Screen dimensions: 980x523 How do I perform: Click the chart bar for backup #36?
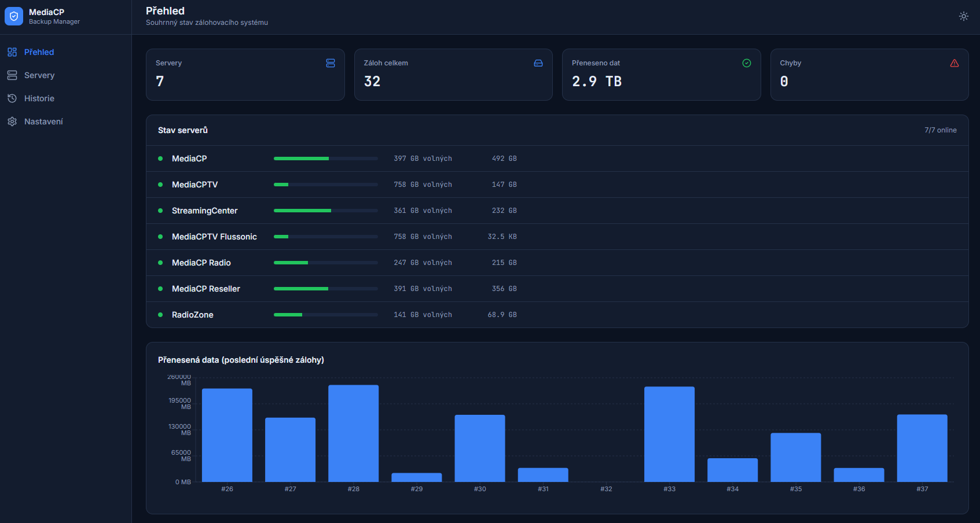859,475
